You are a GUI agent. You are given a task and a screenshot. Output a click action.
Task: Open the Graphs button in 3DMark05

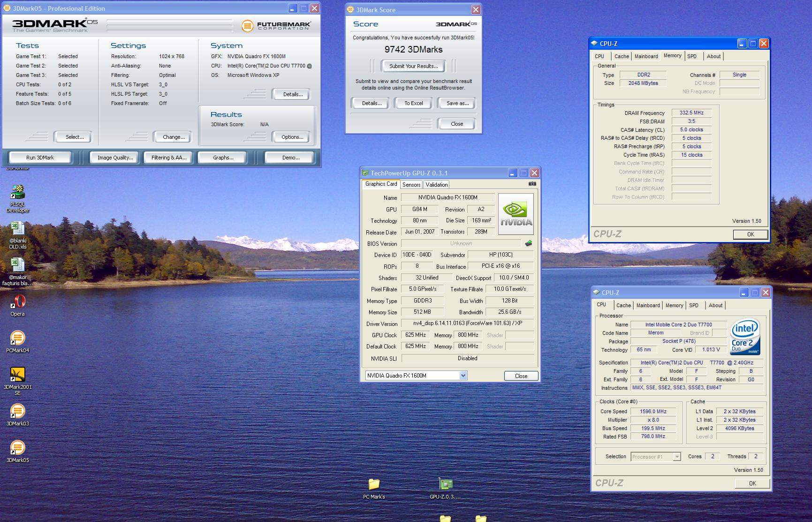(x=223, y=158)
